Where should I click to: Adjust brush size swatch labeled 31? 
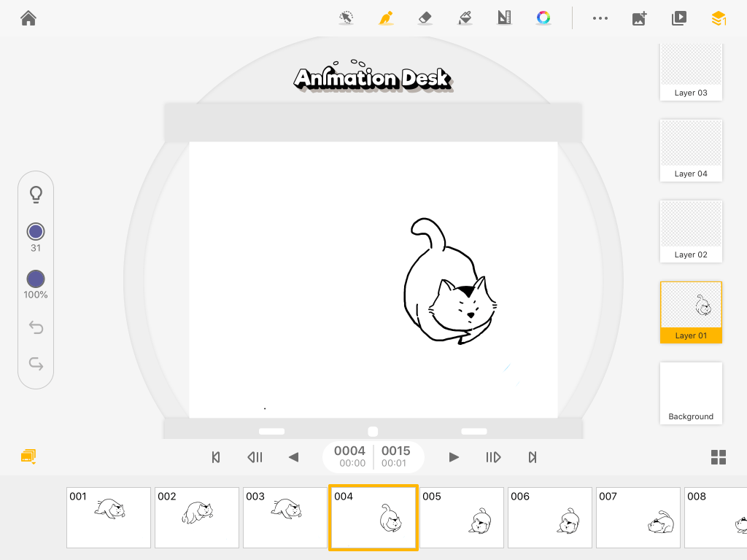tap(36, 232)
